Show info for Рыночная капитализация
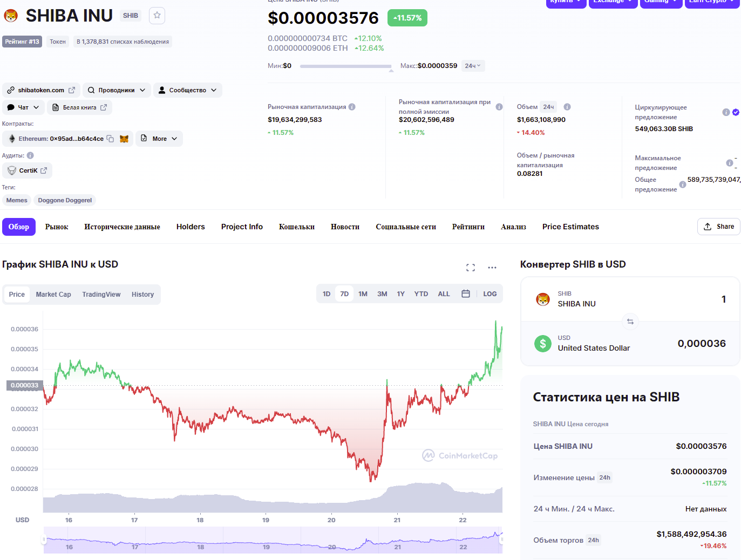The height and width of the screenshot is (560, 741). [352, 107]
